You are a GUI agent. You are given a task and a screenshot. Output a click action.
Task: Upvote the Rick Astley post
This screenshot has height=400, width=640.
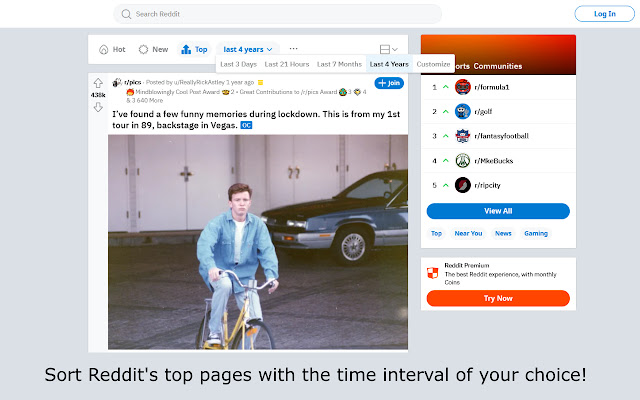(x=98, y=83)
